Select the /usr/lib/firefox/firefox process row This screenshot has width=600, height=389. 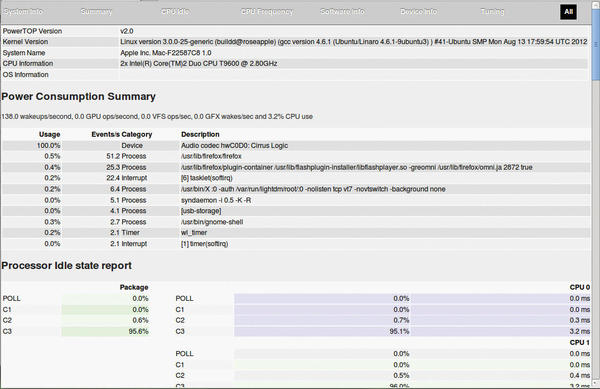click(296, 156)
